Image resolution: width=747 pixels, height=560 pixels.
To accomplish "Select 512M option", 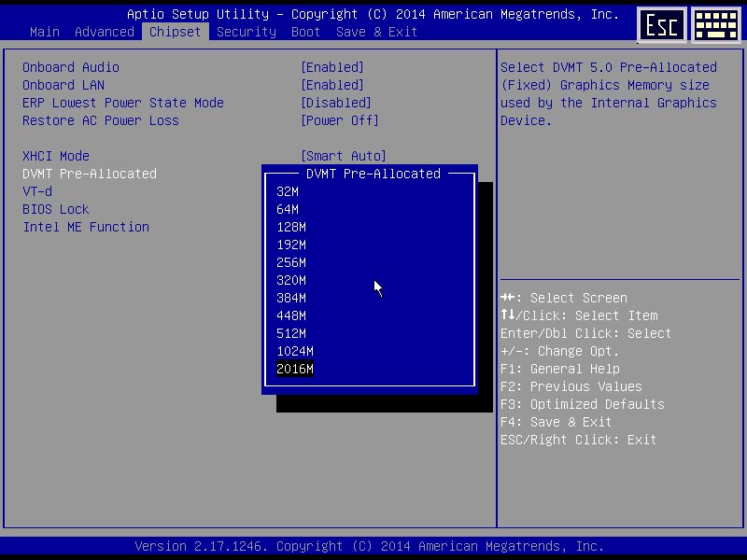I will [291, 334].
